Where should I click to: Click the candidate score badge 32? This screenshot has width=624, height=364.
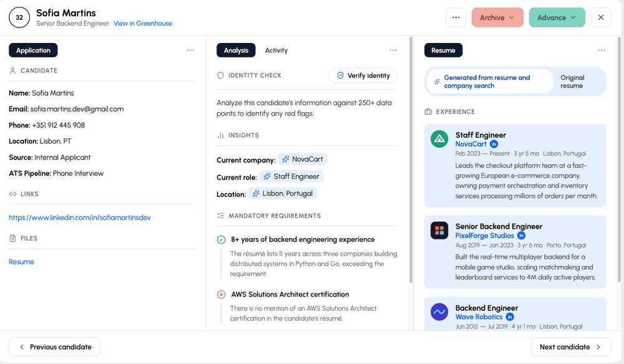click(x=19, y=17)
